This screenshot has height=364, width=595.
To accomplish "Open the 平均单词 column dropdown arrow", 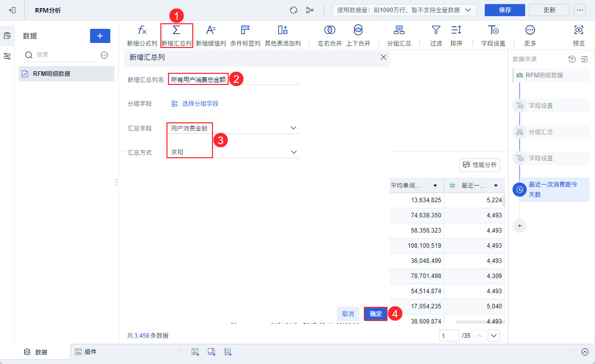I will click(435, 186).
